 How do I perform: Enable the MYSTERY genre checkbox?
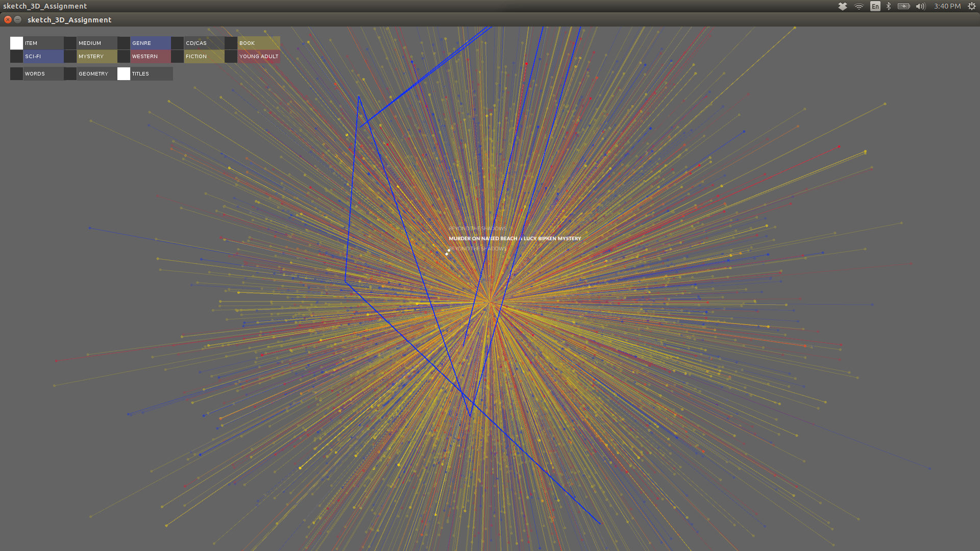(70, 56)
